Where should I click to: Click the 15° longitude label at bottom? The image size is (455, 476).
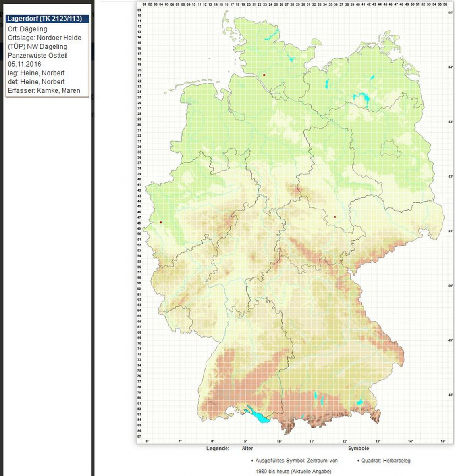pos(443,441)
